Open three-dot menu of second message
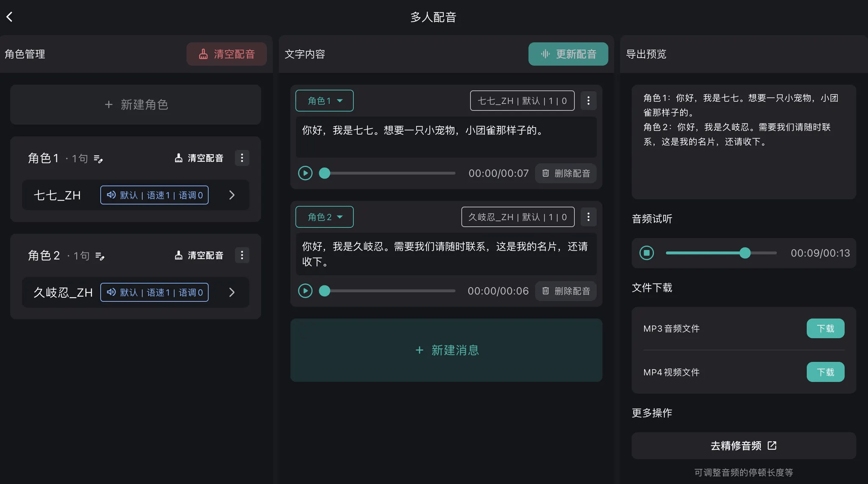The height and width of the screenshot is (484, 868). (588, 217)
